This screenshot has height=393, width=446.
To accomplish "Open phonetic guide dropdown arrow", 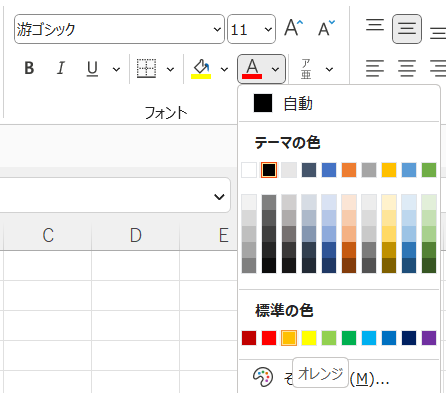I will coord(329,69).
